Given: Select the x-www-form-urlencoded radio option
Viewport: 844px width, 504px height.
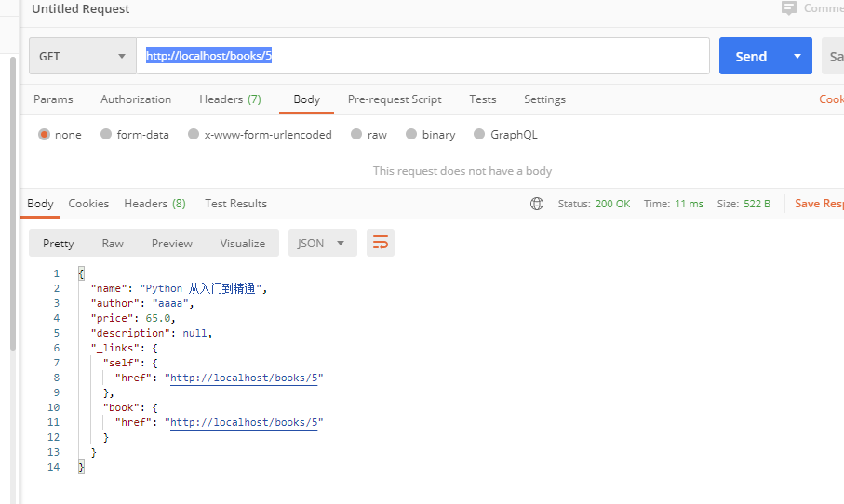Looking at the screenshot, I should pos(194,134).
